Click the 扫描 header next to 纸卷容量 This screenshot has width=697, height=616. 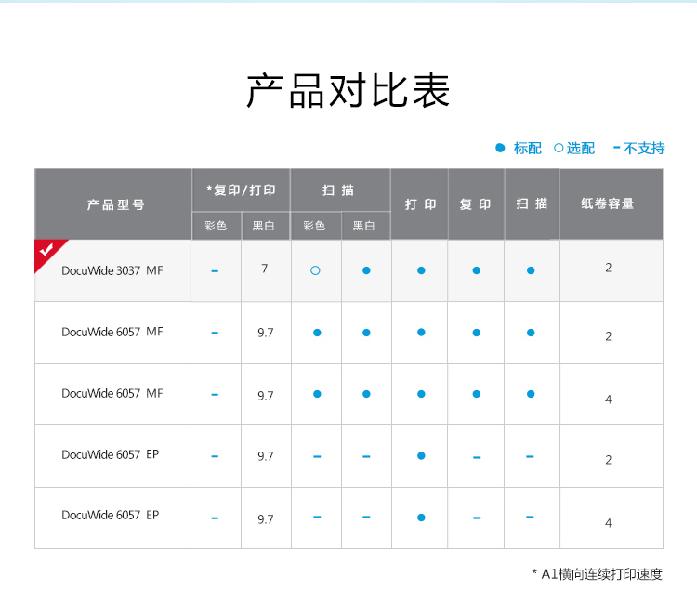(x=532, y=204)
